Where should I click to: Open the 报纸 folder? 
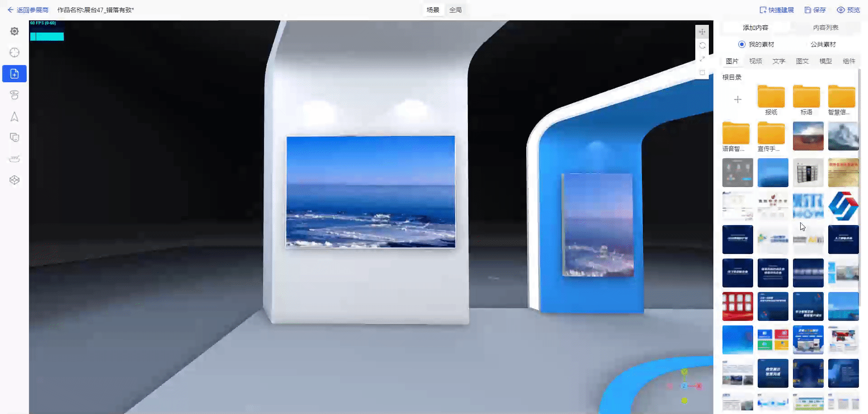pos(771,99)
